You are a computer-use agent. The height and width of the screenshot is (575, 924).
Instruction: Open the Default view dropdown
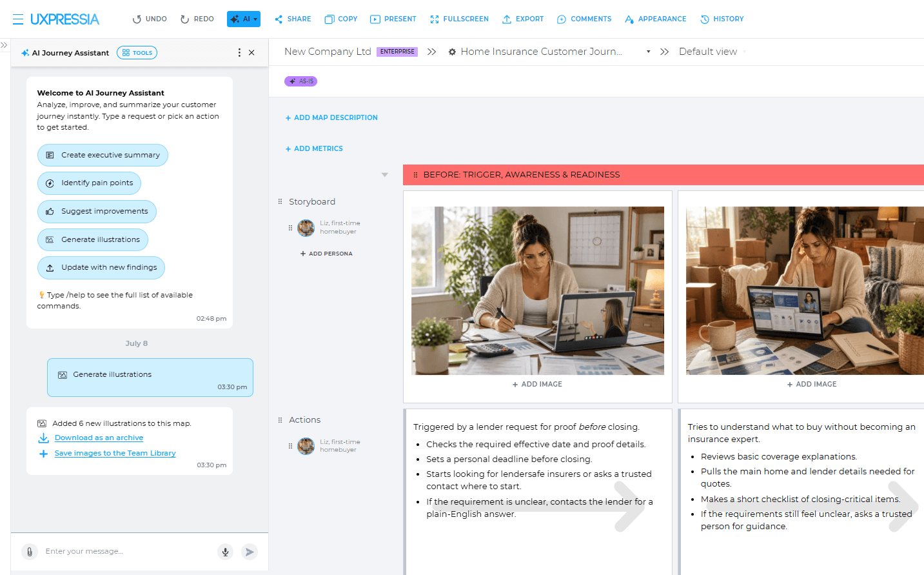713,52
